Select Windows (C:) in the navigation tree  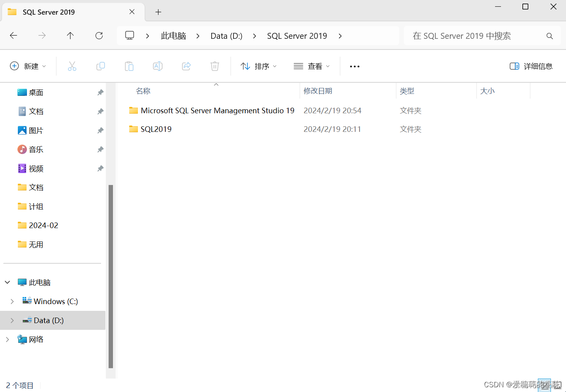(x=56, y=301)
